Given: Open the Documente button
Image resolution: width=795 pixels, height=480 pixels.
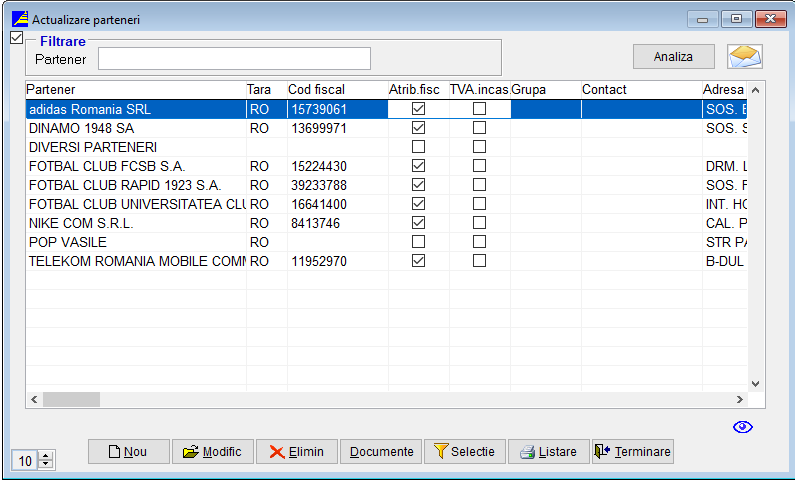Looking at the screenshot, I should pos(381,452).
